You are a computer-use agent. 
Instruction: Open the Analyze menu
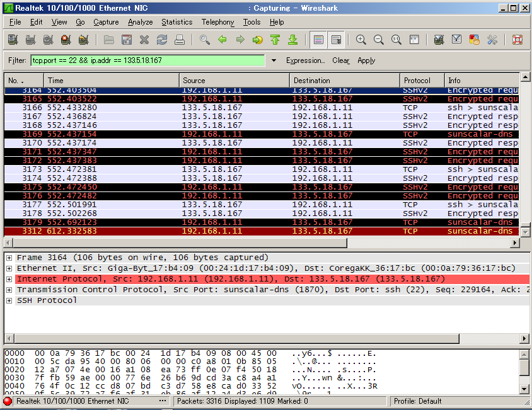click(x=141, y=22)
